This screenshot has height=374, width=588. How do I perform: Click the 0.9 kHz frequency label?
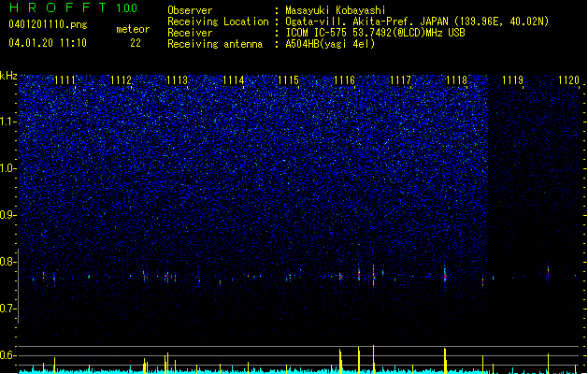[x=8, y=215]
